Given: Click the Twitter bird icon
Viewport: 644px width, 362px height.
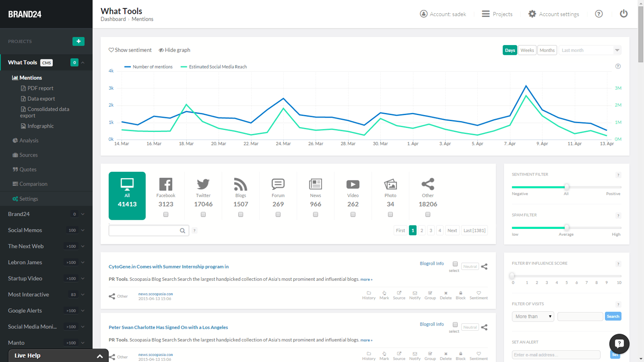Looking at the screenshot, I should [x=203, y=184].
